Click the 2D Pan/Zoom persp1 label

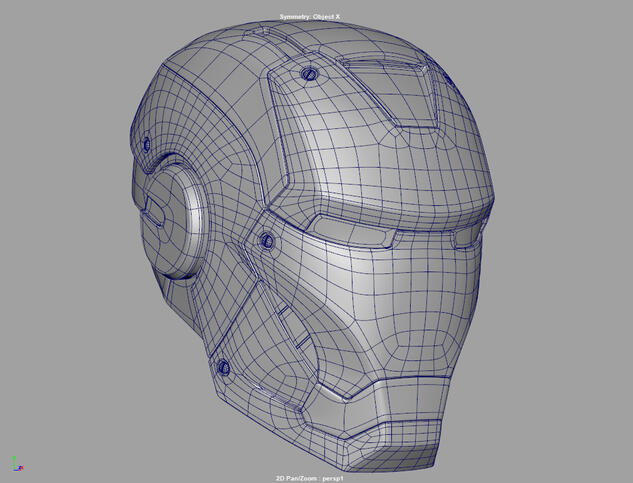point(316,477)
